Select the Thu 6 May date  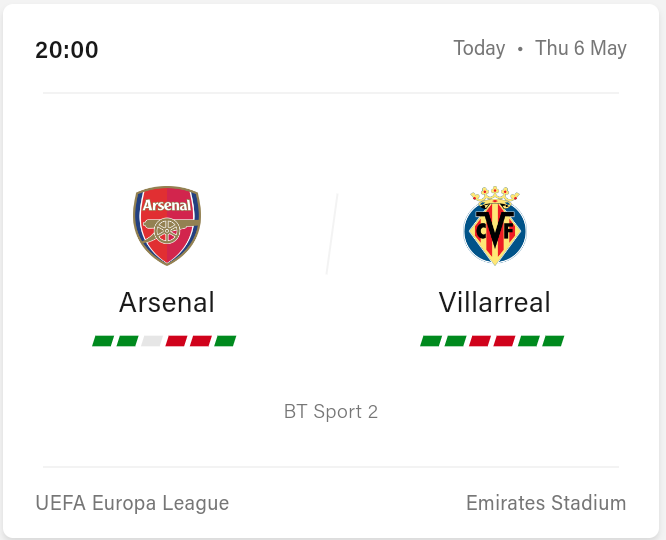point(581,48)
